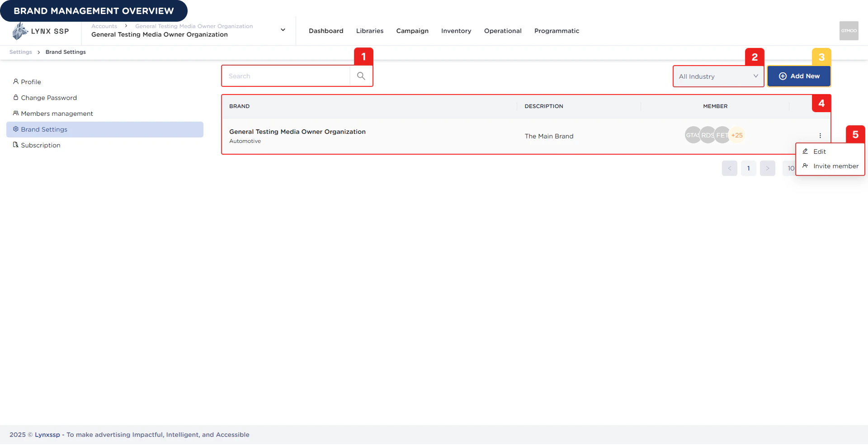The width and height of the screenshot is (868, 445).
Task: Click the search magnifier icon
Action: pos(361,76)
